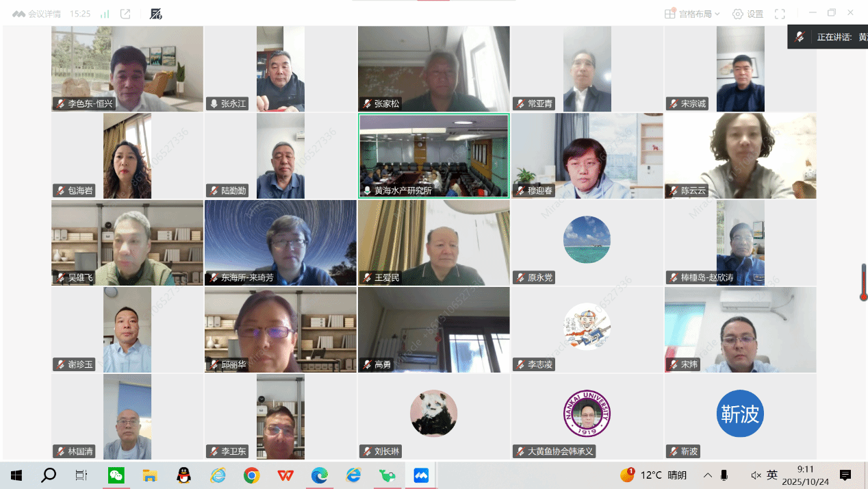Select the 黄海水产研究所 video tile
The width and height of the screenshot is (868, 489).
click(433, 155)
